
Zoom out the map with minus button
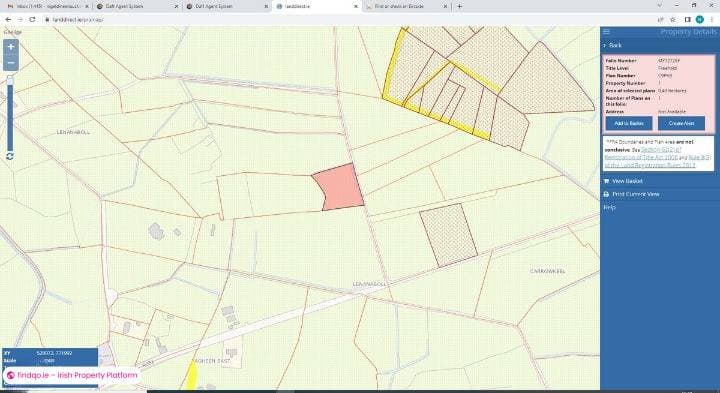click(x=11, y=63)
